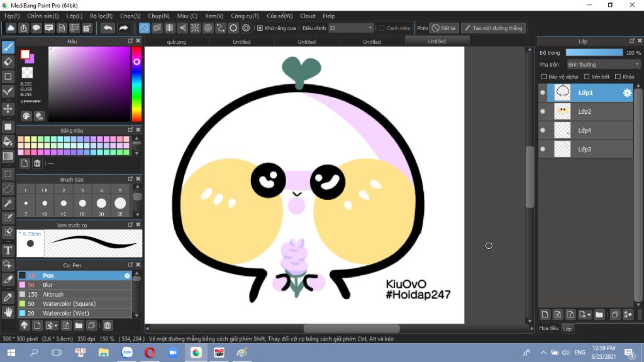
Task: Enable the Bảo vệ alpha checkbox
Action: (544, 77)
